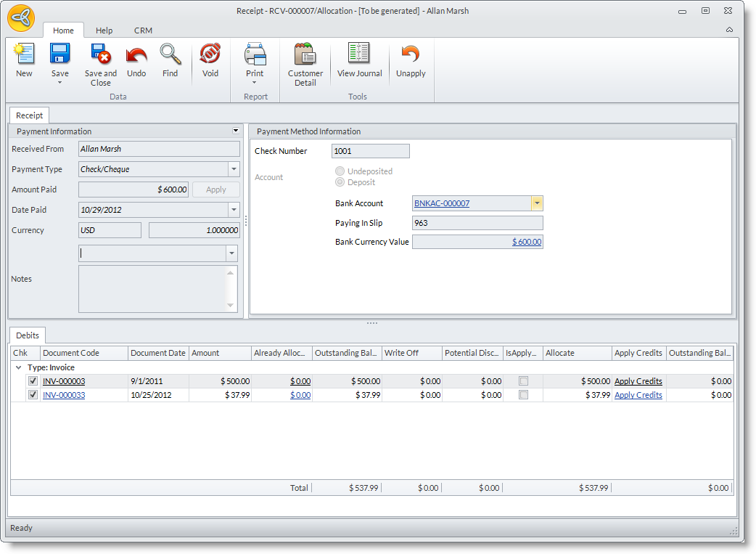Click the Notes scrollbar down arrow
The width and height of the screenshot is (756, 554).
pos(231,306)
